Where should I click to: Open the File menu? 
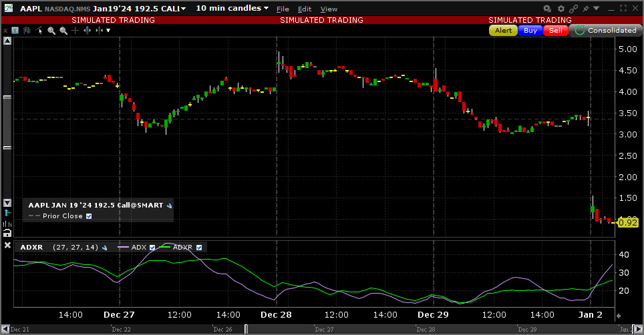click(x=283, y=9)
